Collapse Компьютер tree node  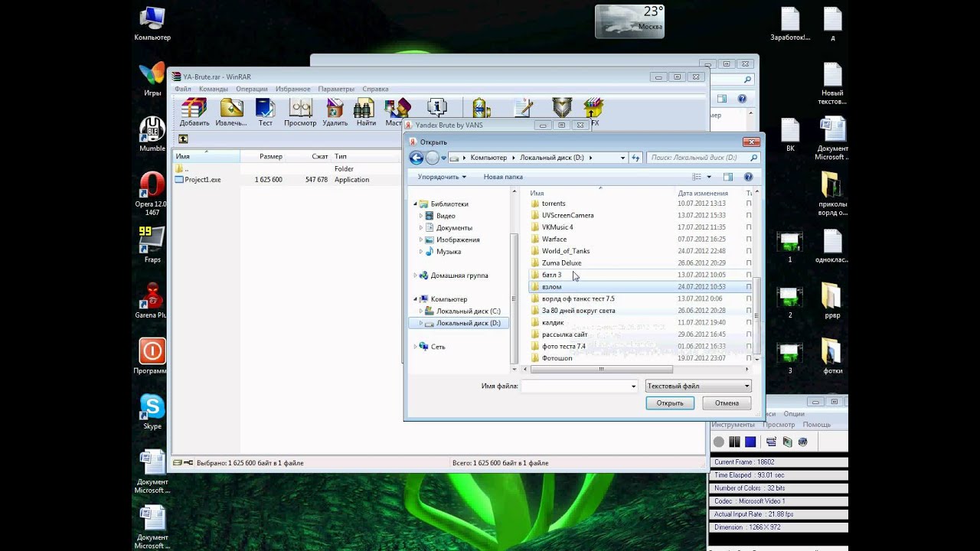(416, 299)
